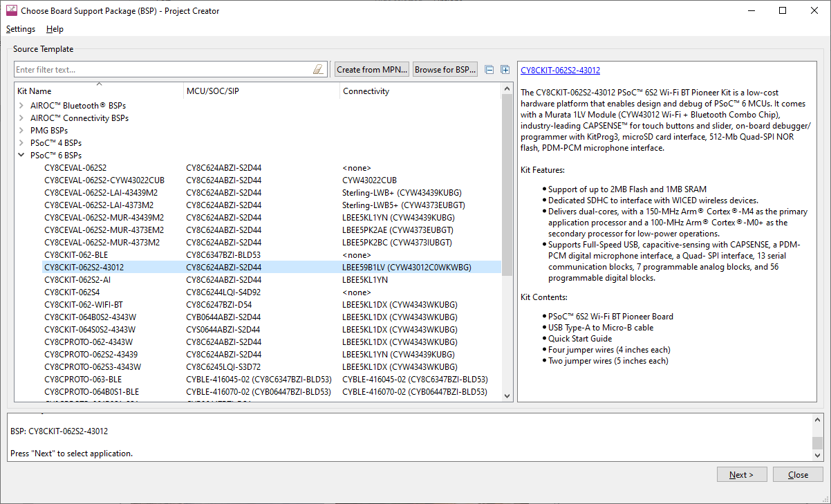This screenshot has width=831, height=504.
Task: Expand the AIROC™ Bluetooth® BSPs group
Action: pos(21,106)
